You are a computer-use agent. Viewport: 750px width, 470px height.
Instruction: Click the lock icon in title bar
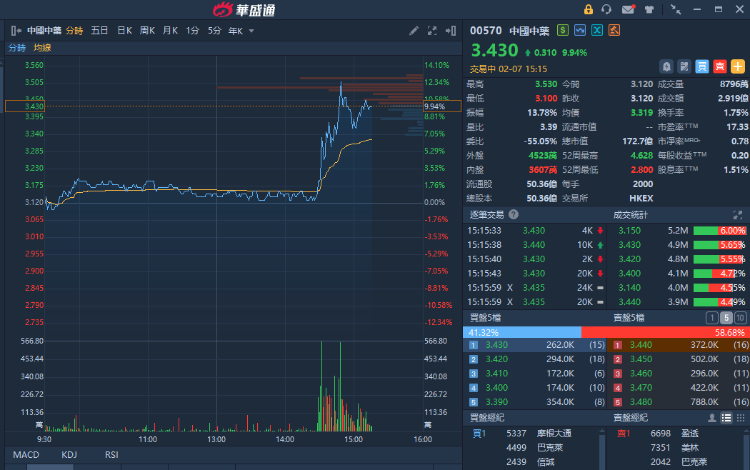(588, 9)
